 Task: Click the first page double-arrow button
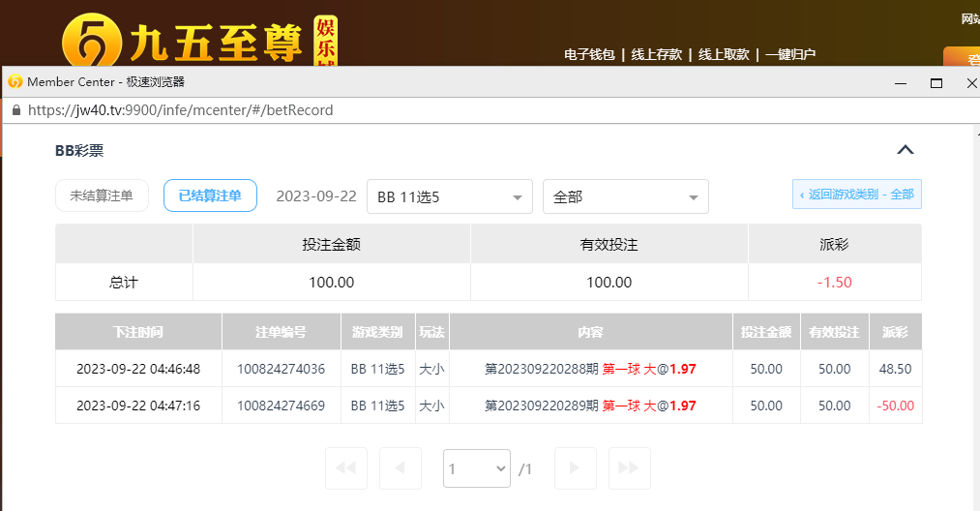tap(345, 468)
